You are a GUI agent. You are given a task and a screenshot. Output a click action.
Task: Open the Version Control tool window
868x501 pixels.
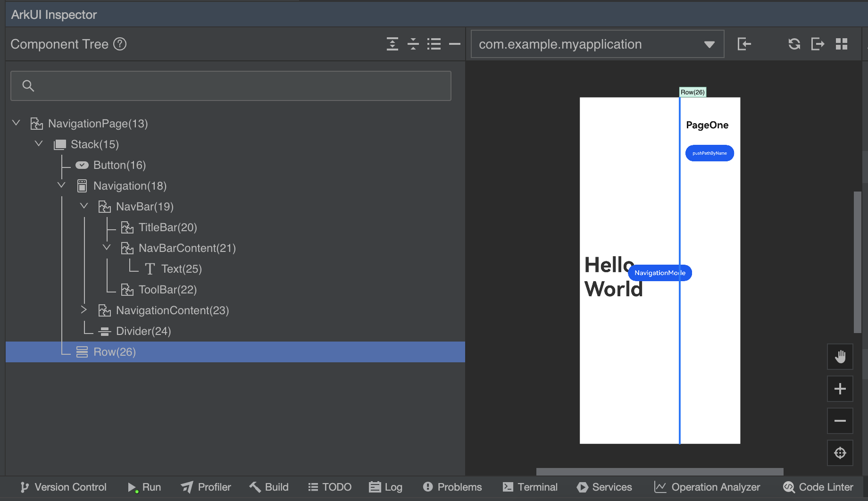point(63,487)
